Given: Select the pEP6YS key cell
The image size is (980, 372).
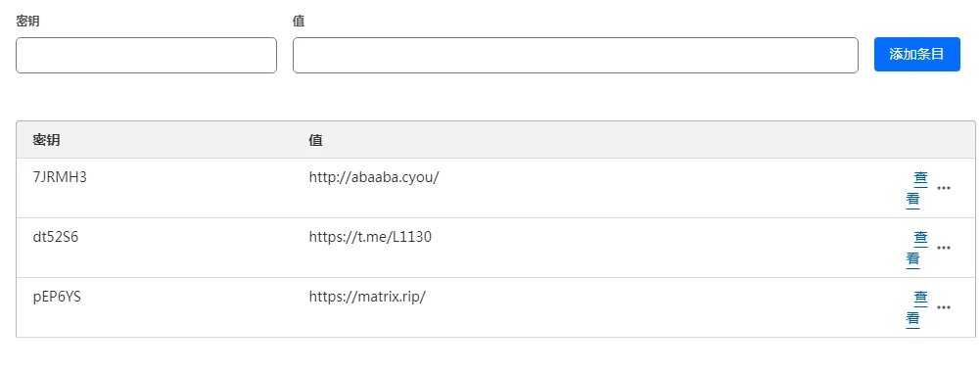Looking at the screenshot, I should pyautogui.click(x=57, y=297).
